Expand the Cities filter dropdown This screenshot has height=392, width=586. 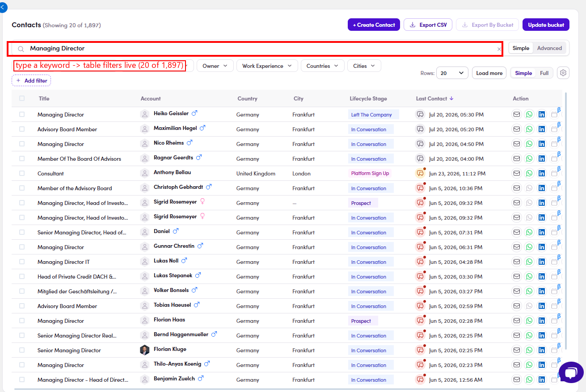coord(364,66)
